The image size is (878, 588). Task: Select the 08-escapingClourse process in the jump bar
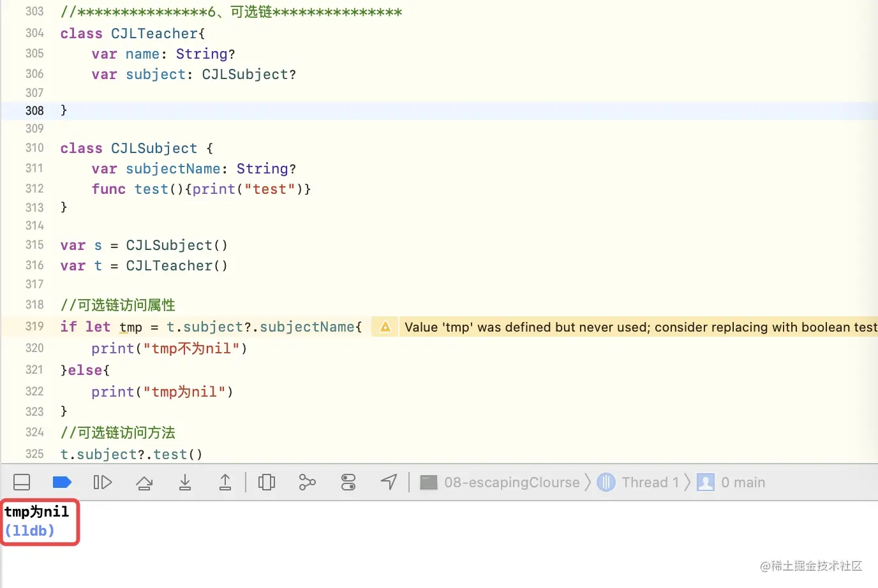[512, 482]
